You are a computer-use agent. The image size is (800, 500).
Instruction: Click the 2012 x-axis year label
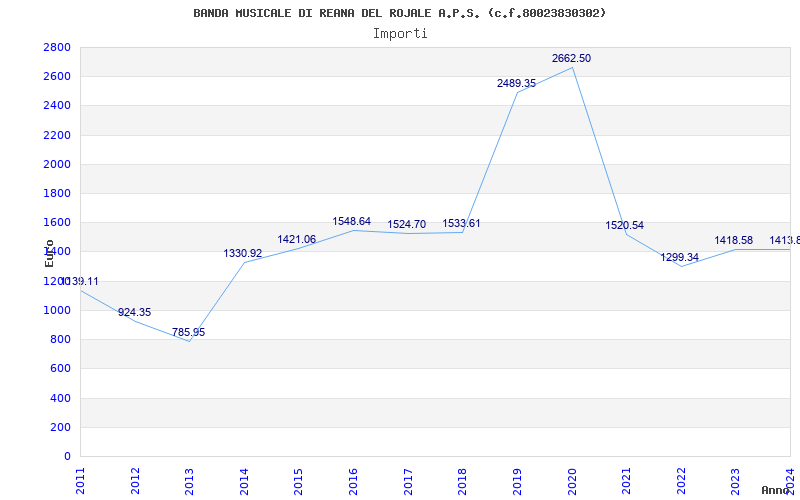(135, 481)
